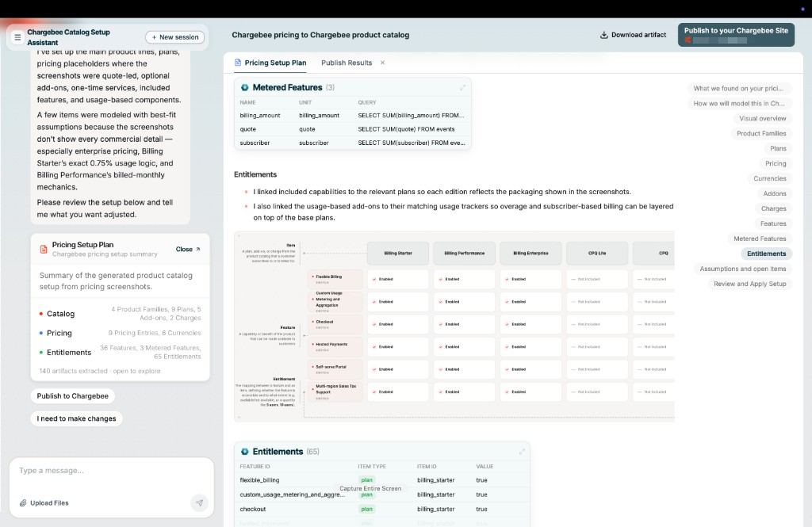Expand the Entitlements table
This screenshot has height=527, width=812.
click(522, 452)
